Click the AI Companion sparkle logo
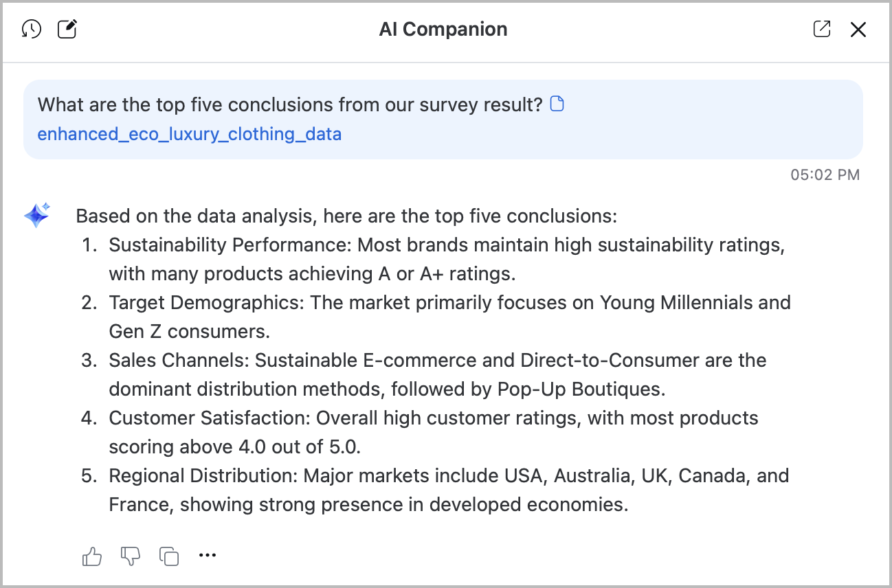 (37, 215)
